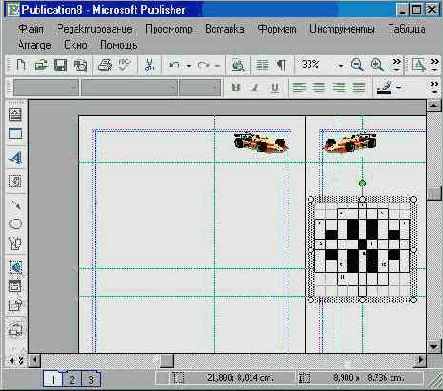This screenshot has width=443, height=391.
Task: Click the New publication icon
Action: click(21, 65)
